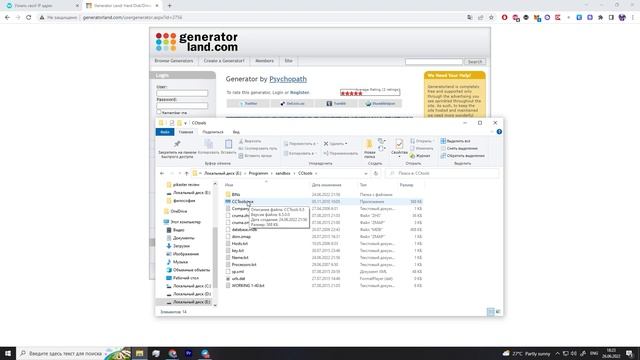Image resolution: width=640 pixels, height=360 pixels.
Task: Open Explorer help question-mark icon
Action: (x=499, y=132)
